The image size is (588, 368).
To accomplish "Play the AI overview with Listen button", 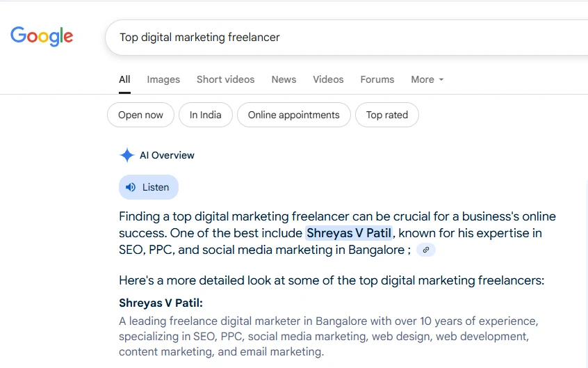I will click(149, 187).
